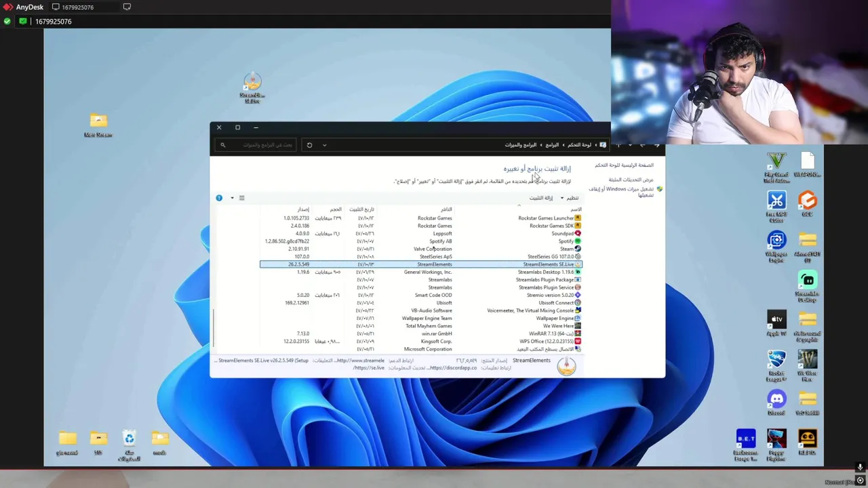The width and height of the screenshot is (868, 488).
Task: Open the Grand Theft Auto V desktop shortcut
Action: tap(776, 168)
